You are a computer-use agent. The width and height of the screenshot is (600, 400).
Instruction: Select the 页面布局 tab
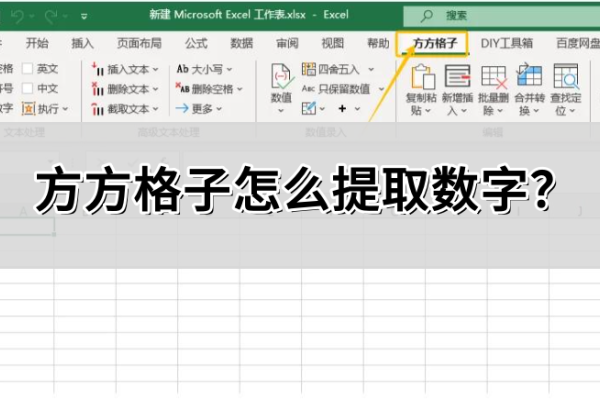(139, 43)
